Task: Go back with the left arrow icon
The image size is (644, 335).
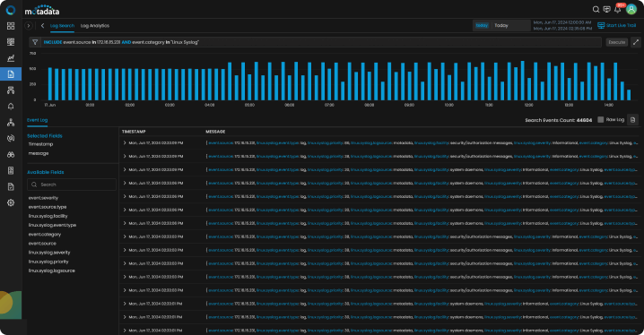Action: coord(42,25)
